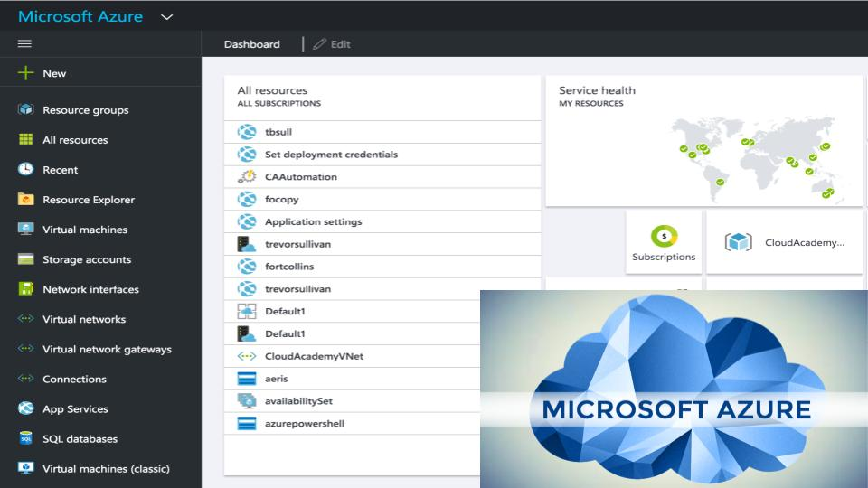Click the azurepowershell storage icon
868x488 pixels.
point(246,423)
